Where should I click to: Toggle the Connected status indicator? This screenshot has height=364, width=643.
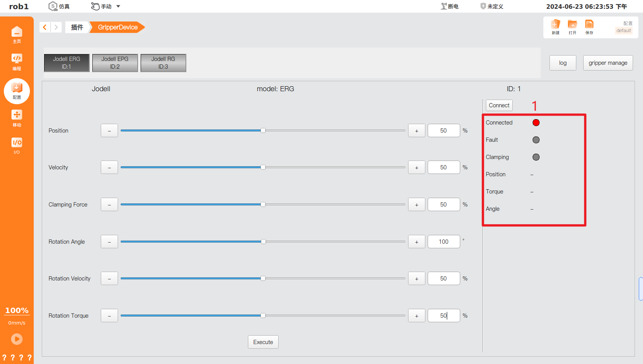536,122
